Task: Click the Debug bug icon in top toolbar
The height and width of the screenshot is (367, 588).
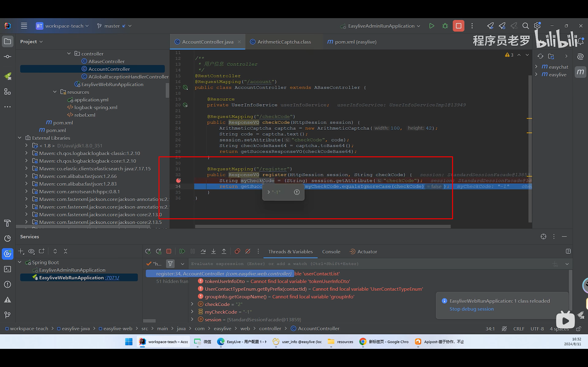Action: tap(445, 26)
